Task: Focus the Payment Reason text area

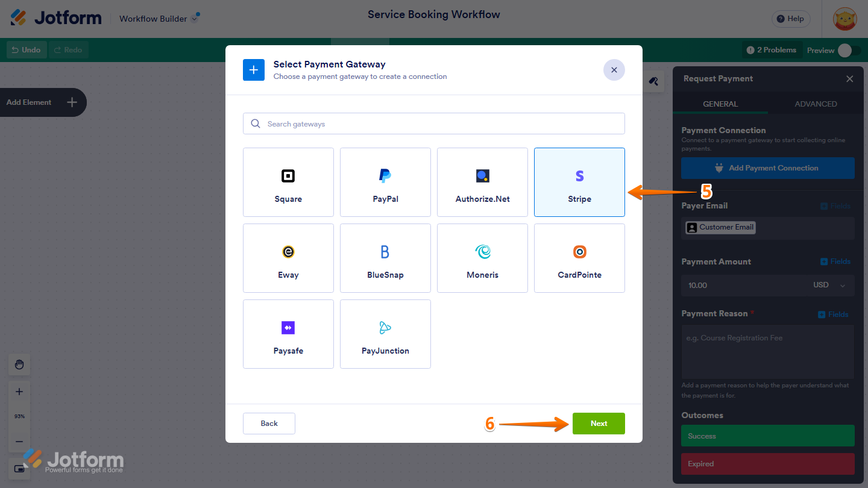Action: click(x=768, y=352)
